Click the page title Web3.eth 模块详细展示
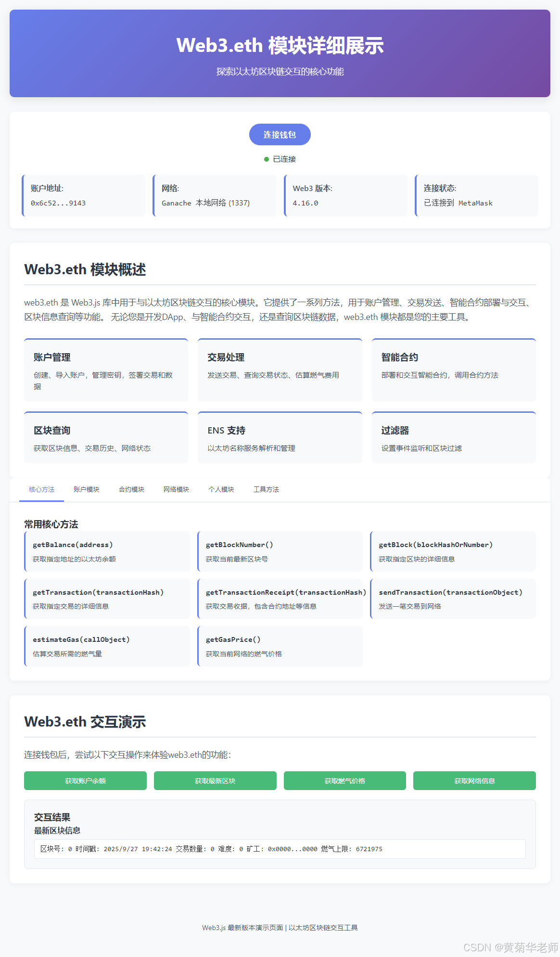This screenshot has height=957, width=560. pos(280,45)
